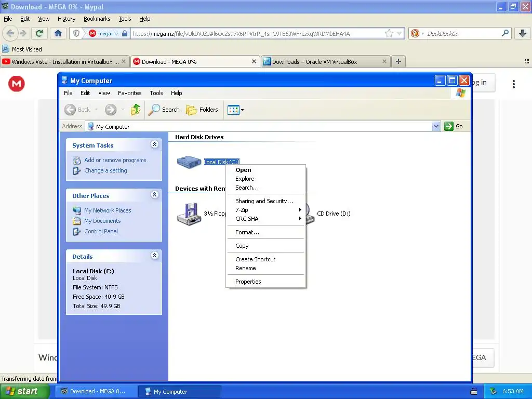Image resolution: width=532 pixels, height=399 pixels.
Task: Open My Documents link
Action: pyautogui.click(x=102, y=221)
